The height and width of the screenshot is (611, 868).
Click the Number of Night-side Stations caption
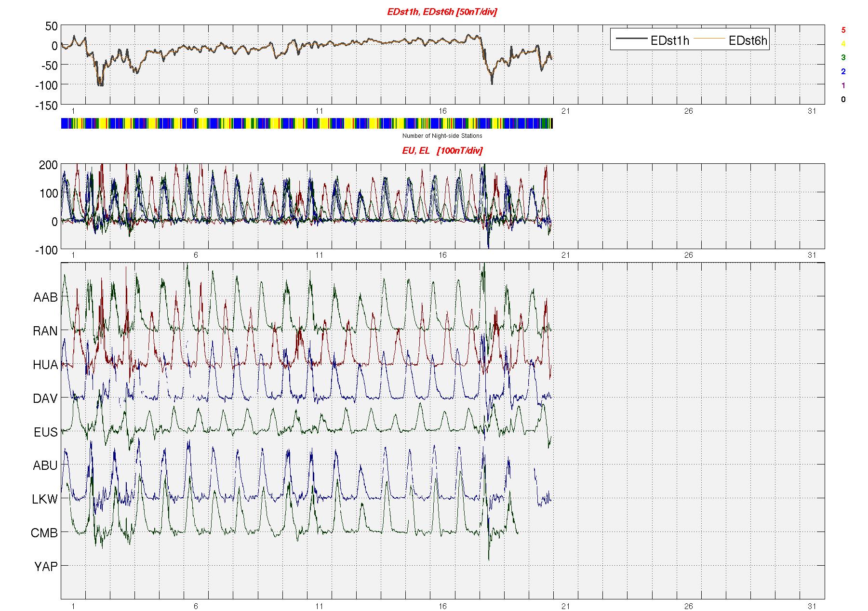[442, 136]
